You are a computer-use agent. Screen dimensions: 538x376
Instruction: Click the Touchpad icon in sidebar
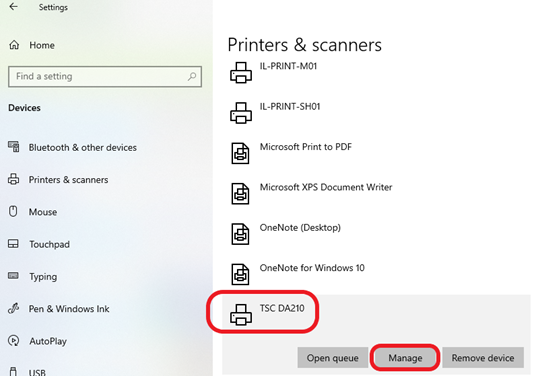pyautogui.click(x=13, y=244)
